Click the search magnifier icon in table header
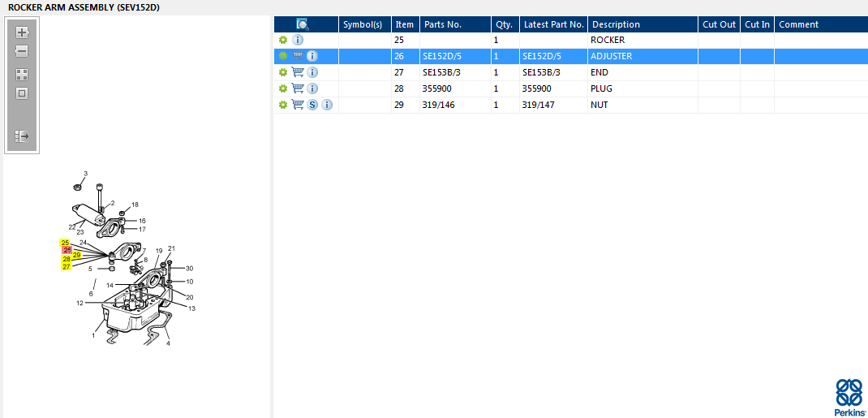Viewport: 868px width, 418px height. pos(303,24)
